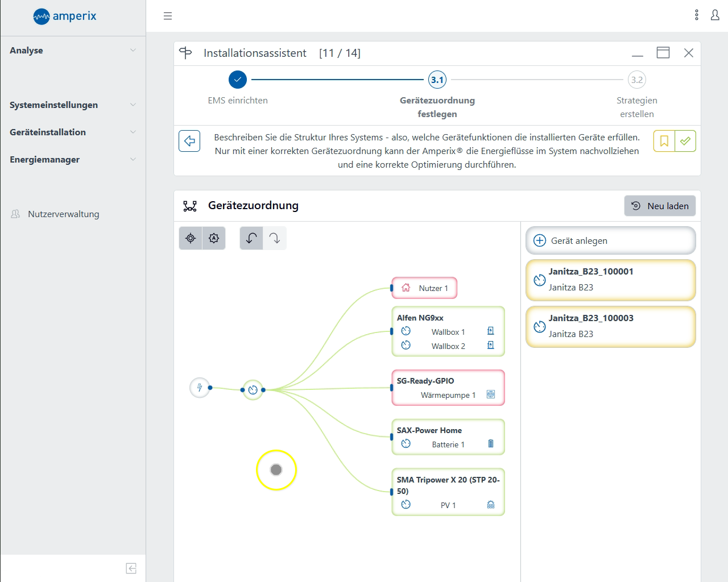Select the Janitza_B23_100001 device card

(x=610, y=280)
